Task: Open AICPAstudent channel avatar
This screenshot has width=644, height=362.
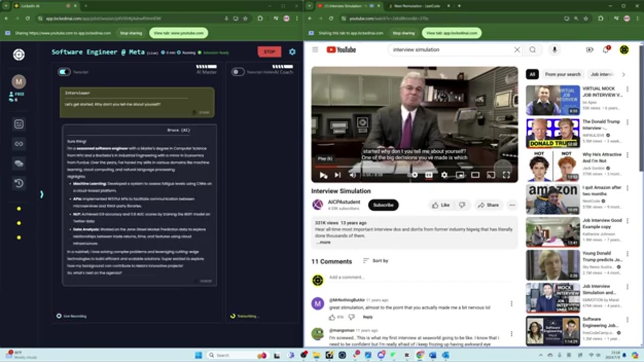Action: (x=317, y=205)
